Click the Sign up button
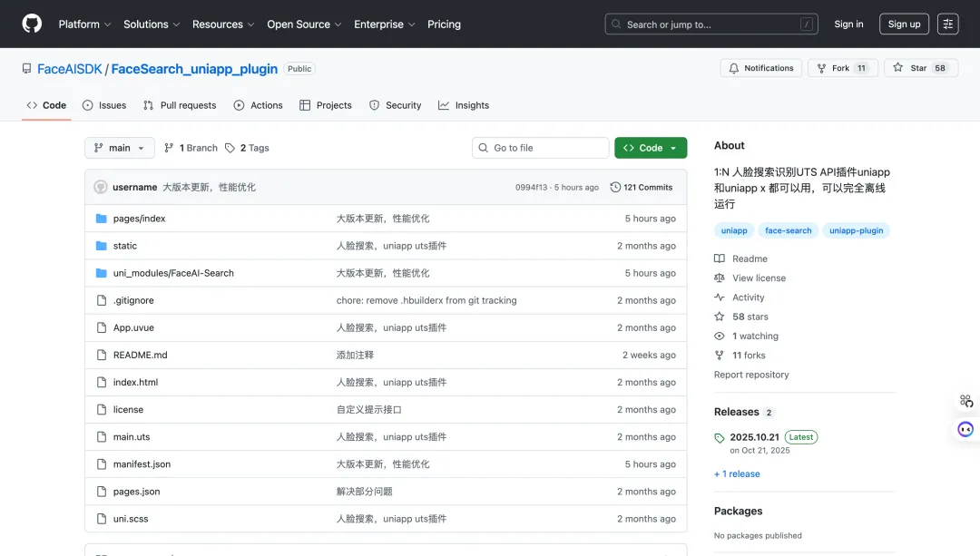Viewport: 980px width, 556px height. [x=904, y=24]
